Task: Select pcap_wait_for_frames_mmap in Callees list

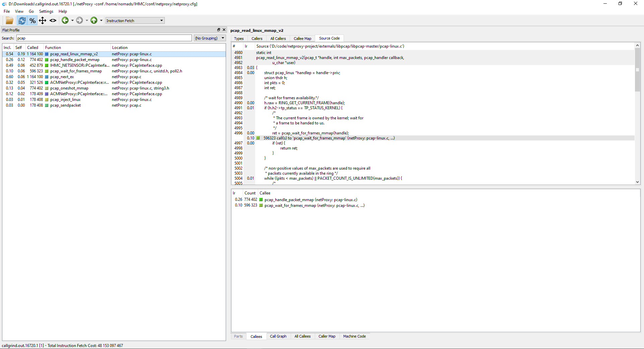Action: tap(314, 206)
